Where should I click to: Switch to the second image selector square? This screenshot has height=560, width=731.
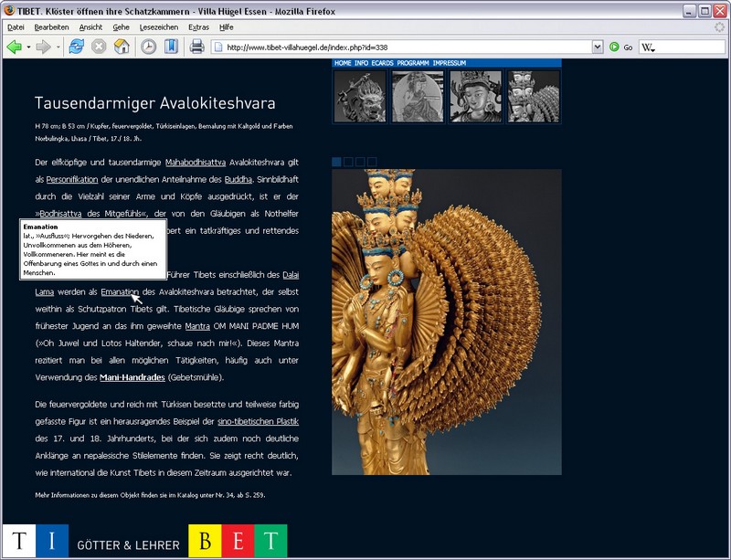(348, 162)
